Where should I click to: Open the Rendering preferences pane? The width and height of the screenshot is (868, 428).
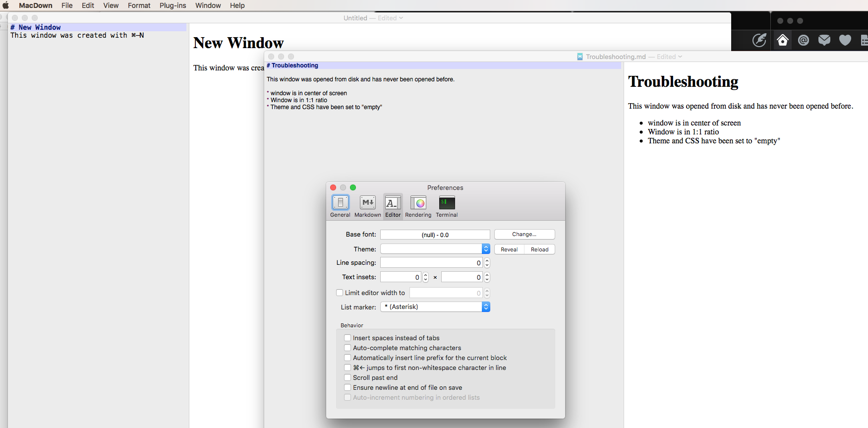pyautogui.click(x=418, y=206)
